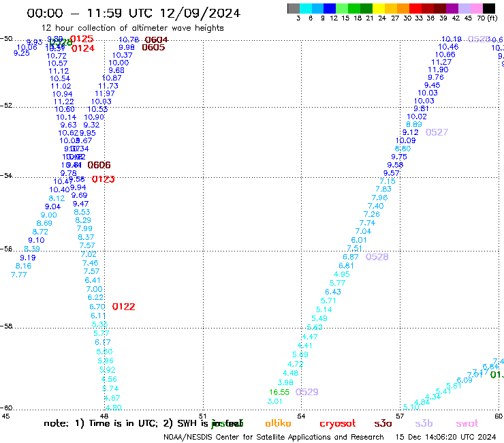The height and width of the screenshot is (443, 504).
Task: Click the wave height value '10.66'
Action: pyautogui.click(x=445, y=55)
